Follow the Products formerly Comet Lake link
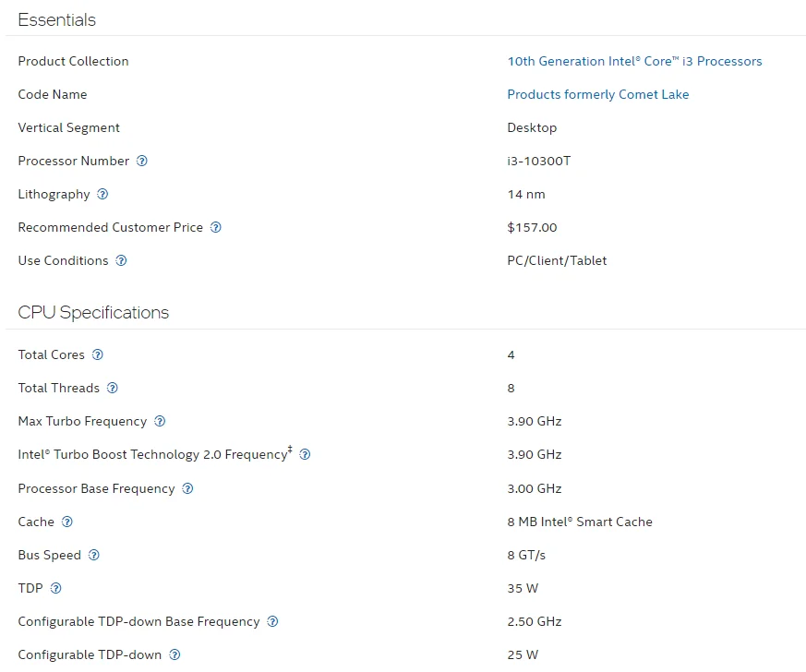 597,94
